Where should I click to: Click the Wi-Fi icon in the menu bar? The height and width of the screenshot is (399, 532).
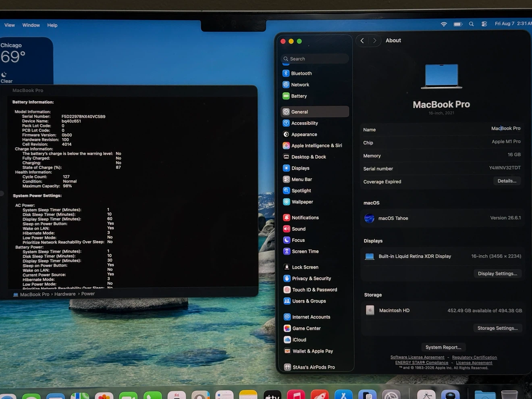444,24
